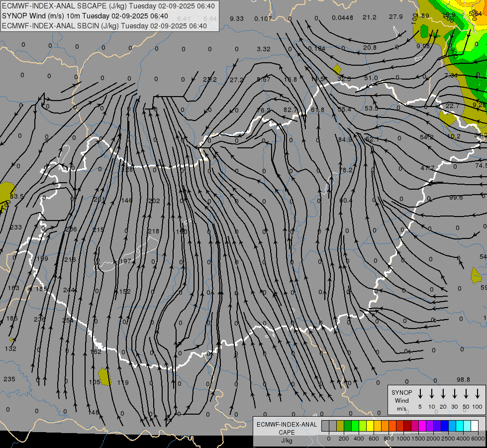This screenshot has height=448, width=487.
Task: Click the map value 82.7
Action: tap(291, 110)
